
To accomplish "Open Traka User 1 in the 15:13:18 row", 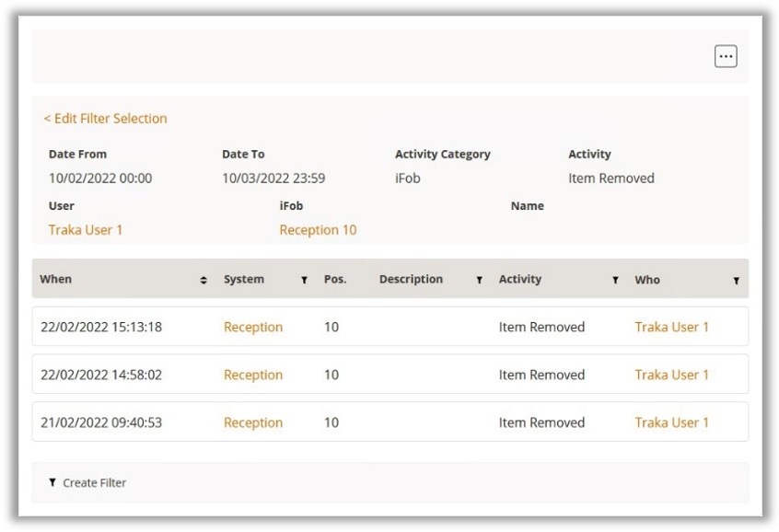I will pos(671,327).
